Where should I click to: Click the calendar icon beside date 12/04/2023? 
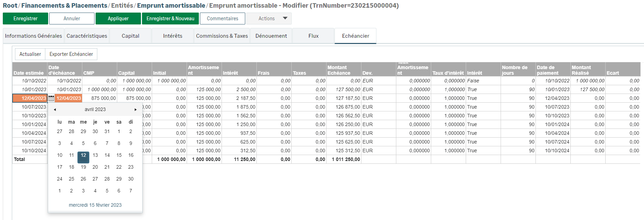[51, 98]
